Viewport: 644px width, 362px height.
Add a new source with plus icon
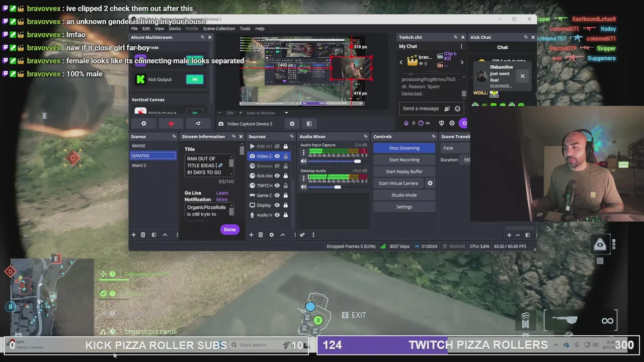click(251, 235)
